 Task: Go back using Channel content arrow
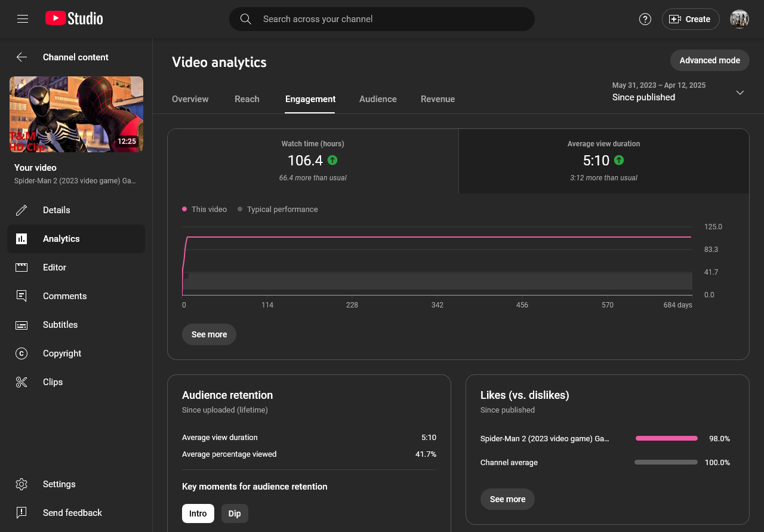click(22, 57)
